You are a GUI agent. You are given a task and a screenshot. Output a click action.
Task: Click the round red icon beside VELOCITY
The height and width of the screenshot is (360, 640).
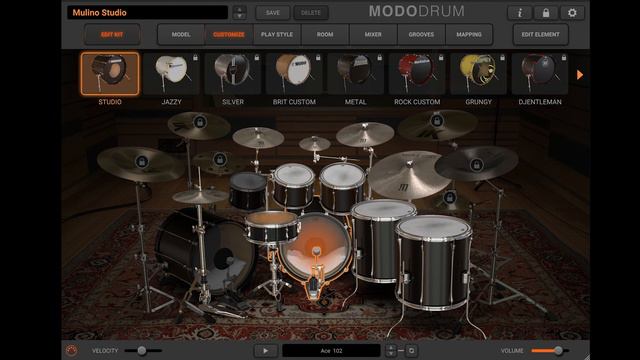pyautogui.click(x=71, y=350)
